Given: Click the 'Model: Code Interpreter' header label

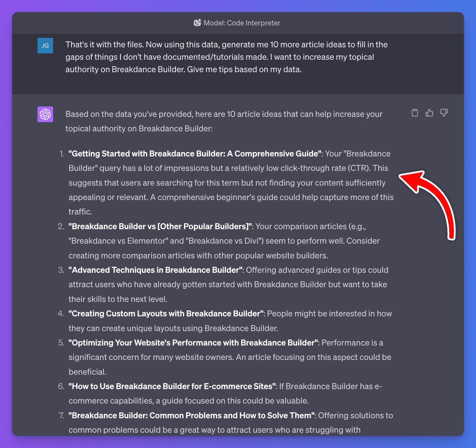Looking at the screenshot, I should click(242, 23).
